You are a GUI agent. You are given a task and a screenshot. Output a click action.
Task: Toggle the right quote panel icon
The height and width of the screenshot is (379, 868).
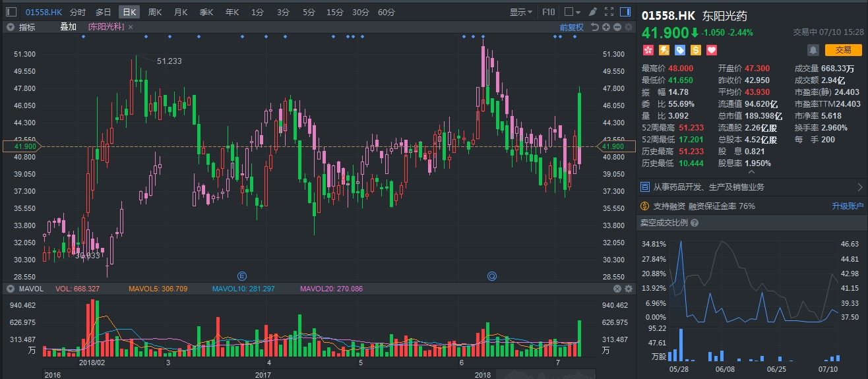tap(626, 12)
